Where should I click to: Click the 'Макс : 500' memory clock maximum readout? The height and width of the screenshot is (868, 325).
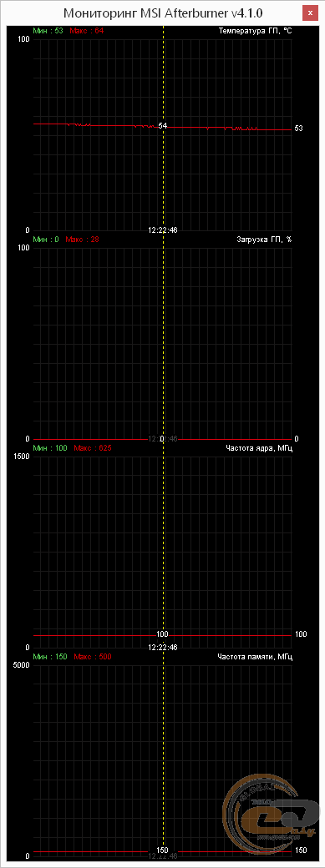[x=93, y=657]
